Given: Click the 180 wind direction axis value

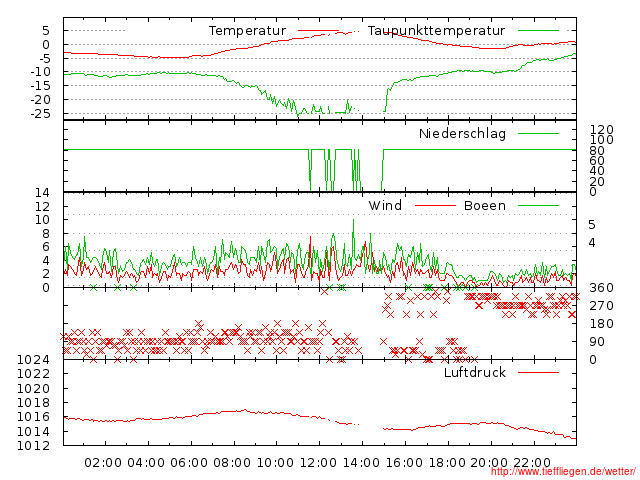Looking at the screenshot, I should pos(601,324).
